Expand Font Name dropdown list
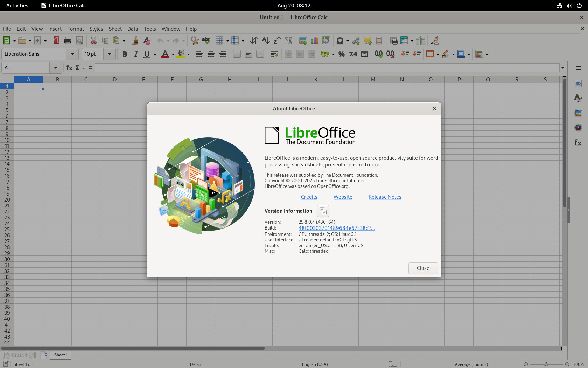588x368 pixels. click(x=72, y=54)
